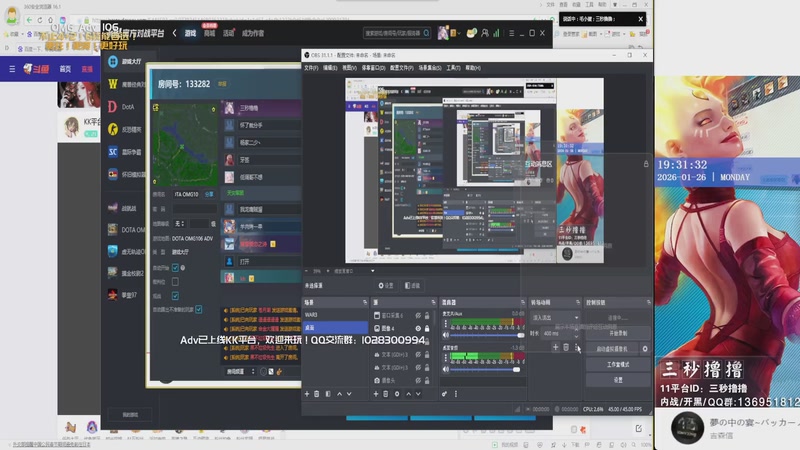This screenshot has height=450, width=800.
Task: Click 开始录制 button in OBS controls
Action: pos(618,333)
